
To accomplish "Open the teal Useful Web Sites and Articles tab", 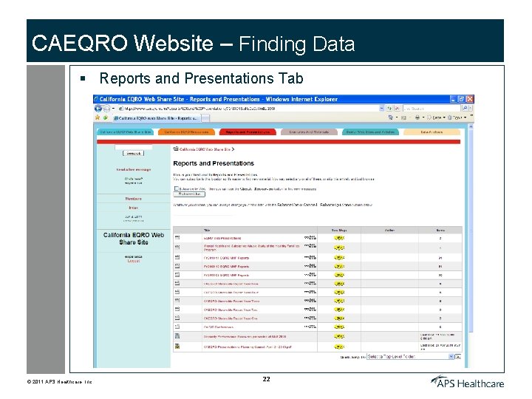I will [x=370, y=132].
